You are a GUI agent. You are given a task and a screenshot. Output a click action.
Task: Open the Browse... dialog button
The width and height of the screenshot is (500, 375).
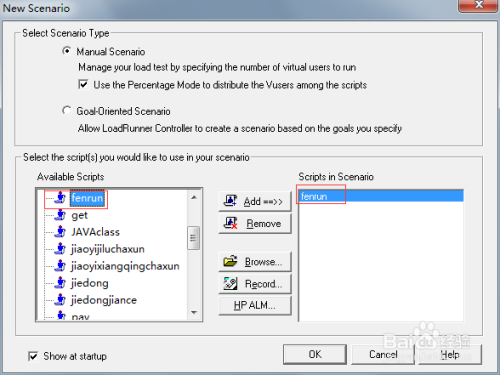click(x=255, y=262)
